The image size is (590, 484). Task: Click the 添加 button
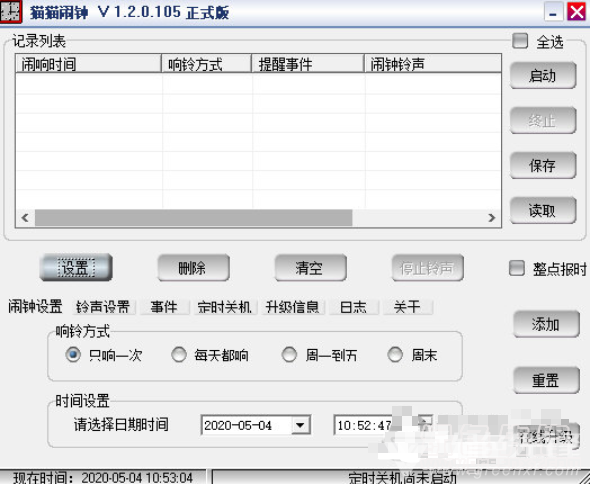[546, 324]
